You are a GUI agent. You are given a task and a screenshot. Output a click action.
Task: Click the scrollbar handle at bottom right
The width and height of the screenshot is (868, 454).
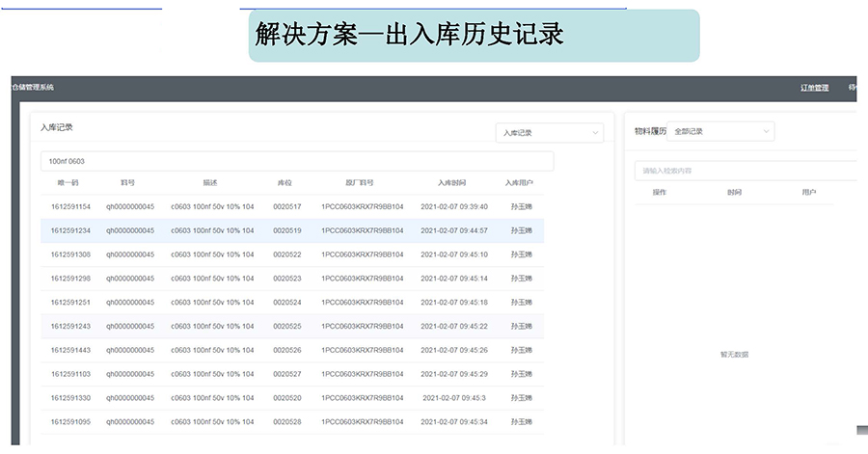click(x=861, y=430)
